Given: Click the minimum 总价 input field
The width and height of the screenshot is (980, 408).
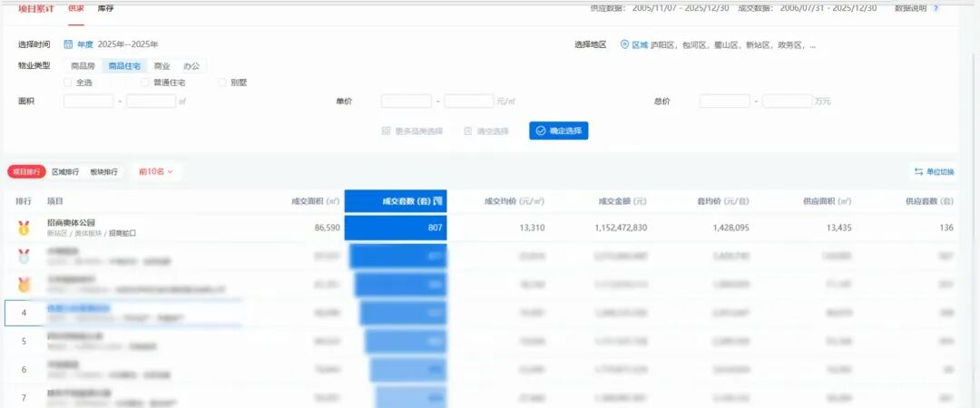Looking at the screenshot, I should [725, 102].
